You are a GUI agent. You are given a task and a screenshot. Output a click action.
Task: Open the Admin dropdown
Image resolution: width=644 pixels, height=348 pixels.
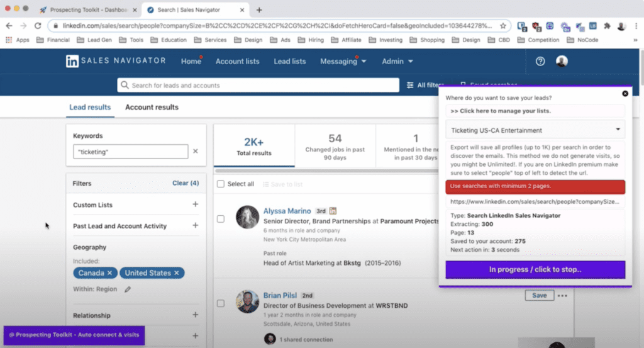click(x=397, y=61)
